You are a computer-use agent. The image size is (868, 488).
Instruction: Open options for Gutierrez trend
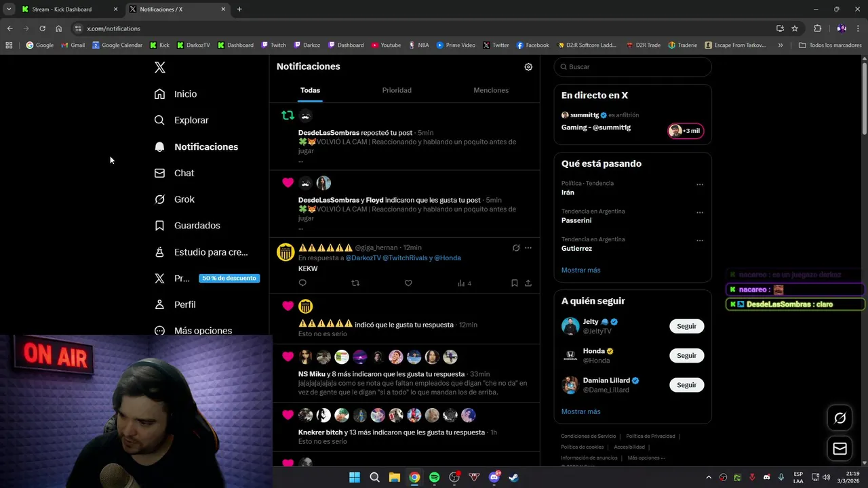[700, 241]
